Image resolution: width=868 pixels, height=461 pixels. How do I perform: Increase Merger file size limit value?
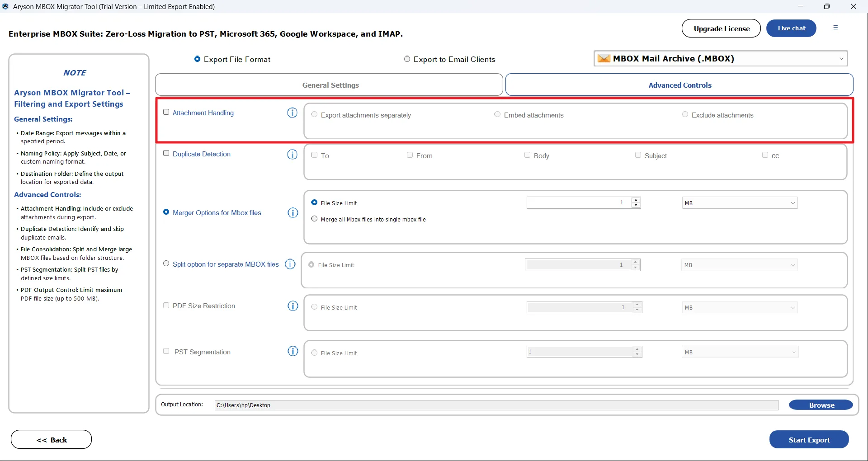click(x=636, y=200)
